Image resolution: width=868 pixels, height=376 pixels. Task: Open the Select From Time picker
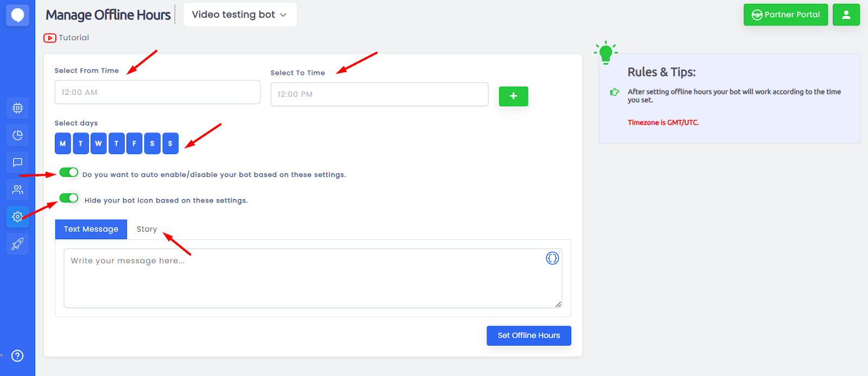157,92
